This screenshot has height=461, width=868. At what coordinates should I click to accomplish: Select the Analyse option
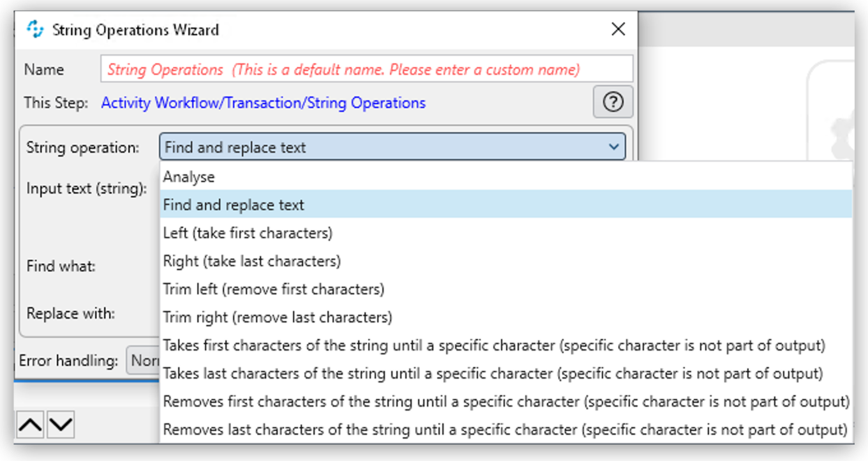[189, 177]
